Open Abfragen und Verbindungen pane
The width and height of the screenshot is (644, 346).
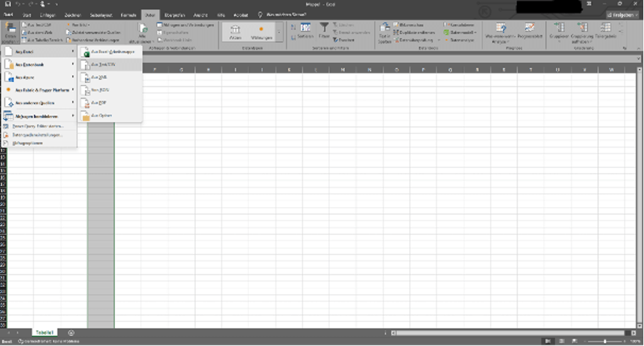[x=186, y=25]
